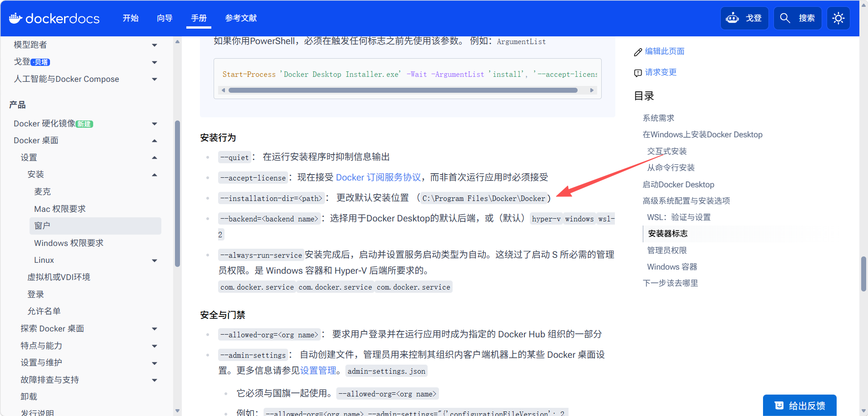Click the pencil icon beside 编辑此页面

[638, 52]
